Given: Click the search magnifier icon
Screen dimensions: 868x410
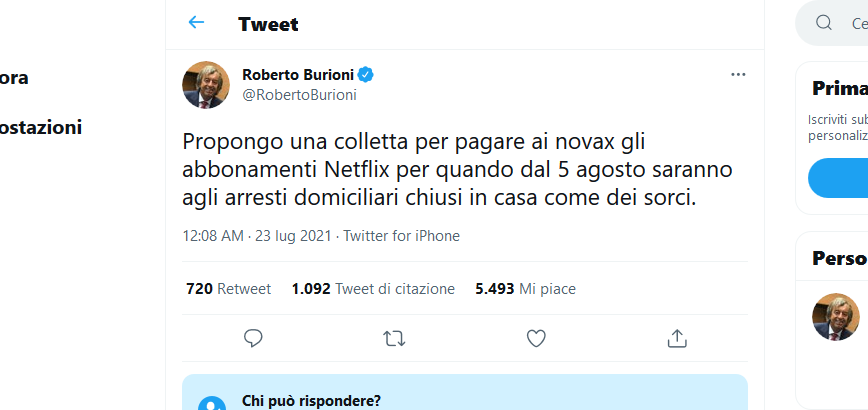Looking at the screenshot, I should (824, 23).
